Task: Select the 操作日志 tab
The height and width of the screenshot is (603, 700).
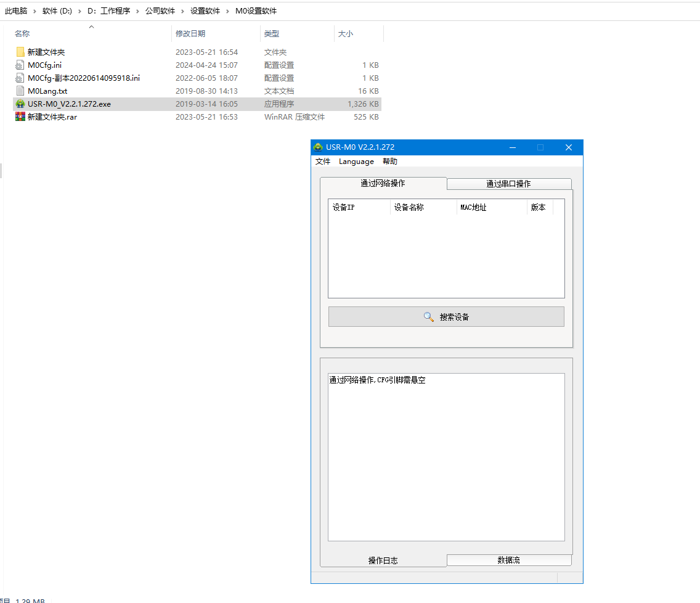Action: pos(383,560)
